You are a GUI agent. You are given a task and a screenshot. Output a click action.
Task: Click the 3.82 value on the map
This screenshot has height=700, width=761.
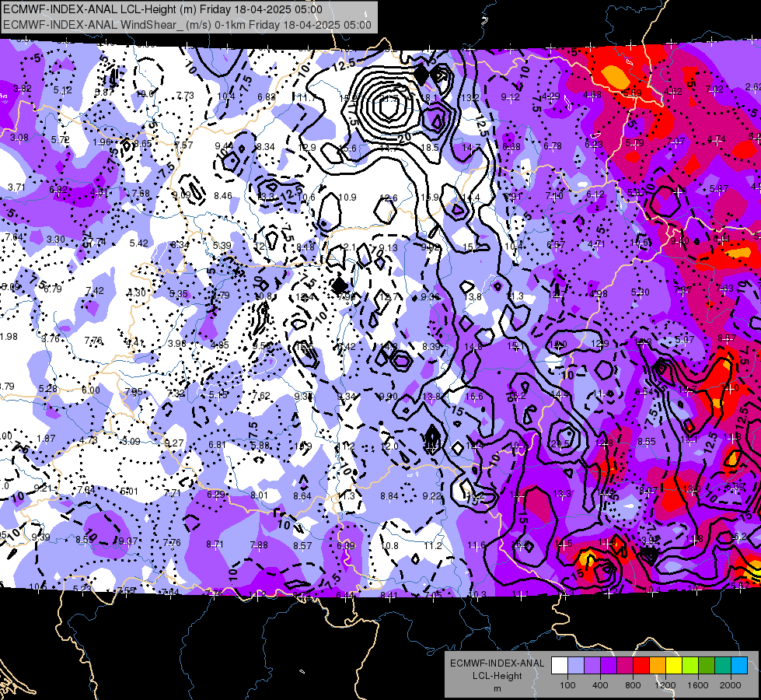pos(23,89)
